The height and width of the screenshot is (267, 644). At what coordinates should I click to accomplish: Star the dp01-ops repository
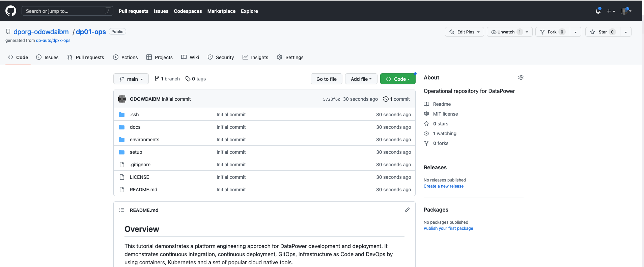[603, 32]
